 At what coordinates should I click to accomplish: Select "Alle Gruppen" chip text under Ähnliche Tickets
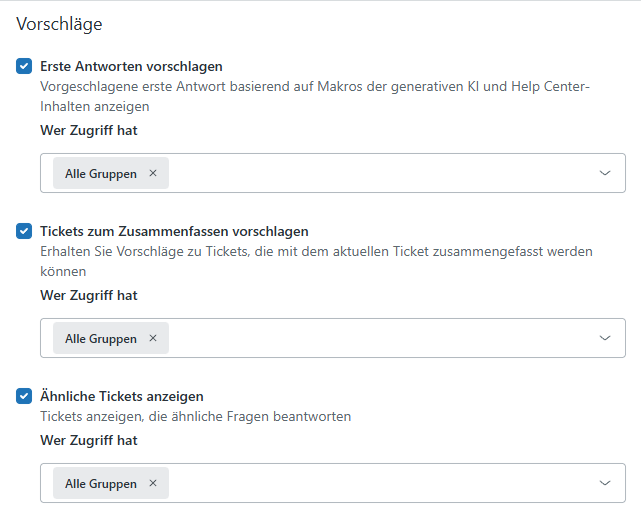pyautogui.click(x=101, y=483)
